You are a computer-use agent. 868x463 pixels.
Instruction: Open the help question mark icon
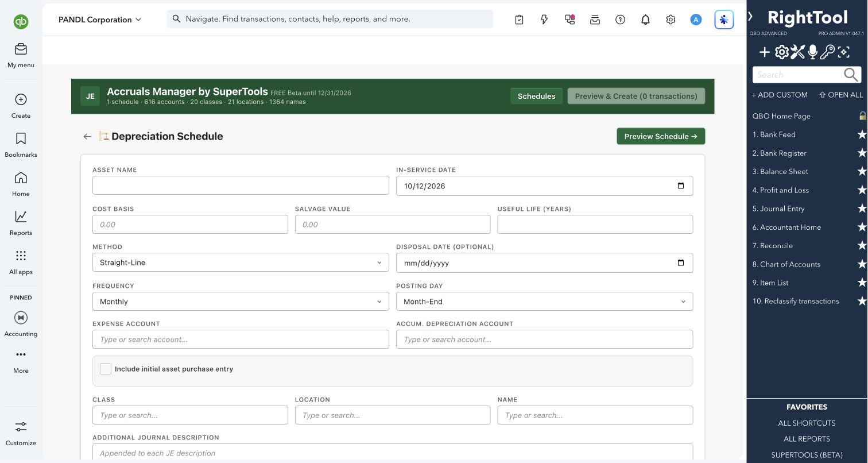coord(620,20)
